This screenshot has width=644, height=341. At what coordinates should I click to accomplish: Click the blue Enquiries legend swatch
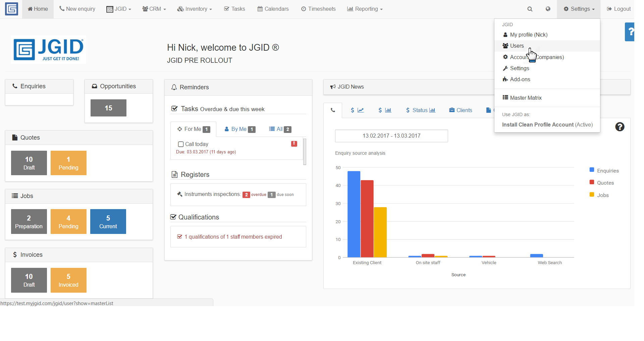pos(592,170)
